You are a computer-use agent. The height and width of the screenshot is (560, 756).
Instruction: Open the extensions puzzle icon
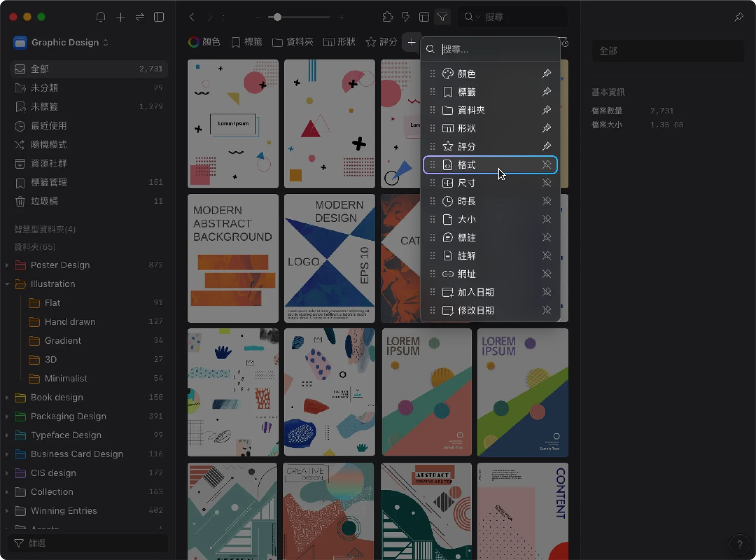coord(388,17)
